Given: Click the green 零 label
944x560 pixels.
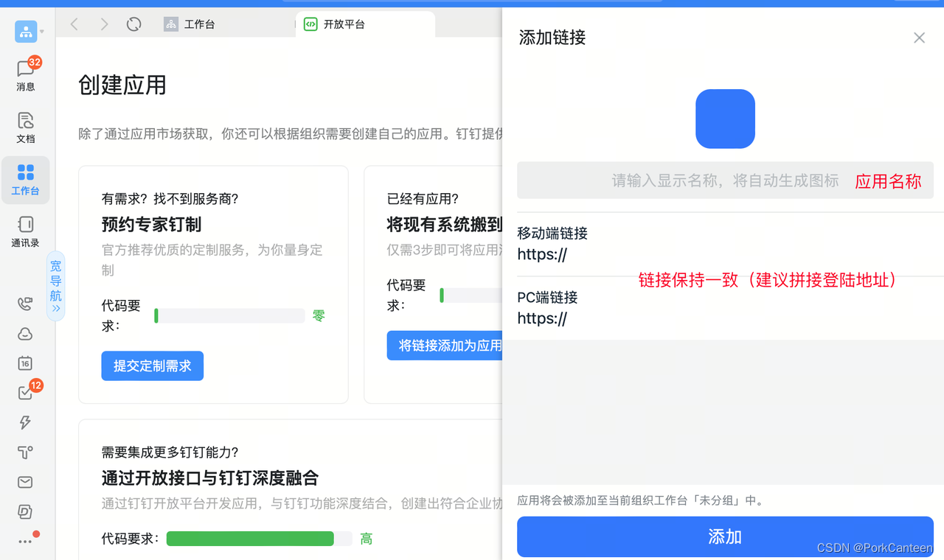Looking at the screenshot, I should pos(319,316).
